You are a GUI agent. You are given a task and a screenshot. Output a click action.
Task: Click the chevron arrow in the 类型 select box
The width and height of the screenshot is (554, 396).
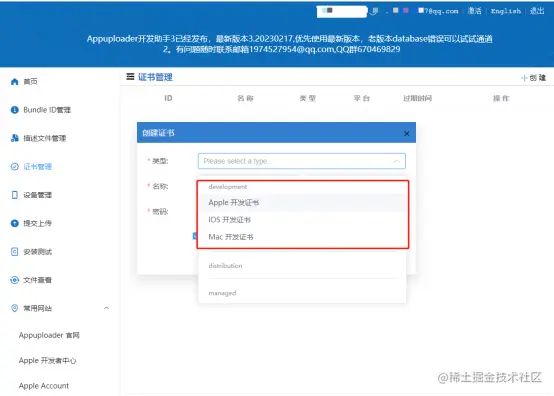point(396,161)
